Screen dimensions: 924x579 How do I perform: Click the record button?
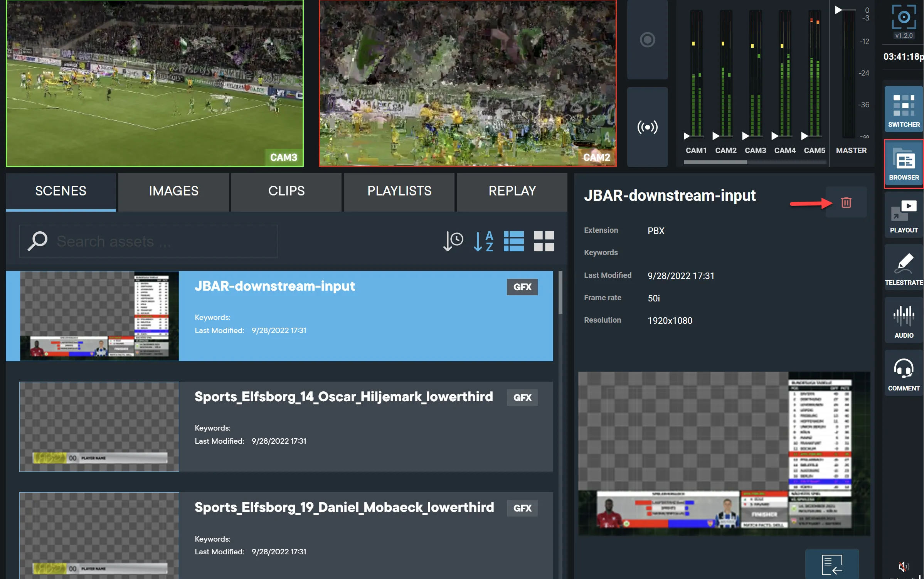click(x=647, y=40)
